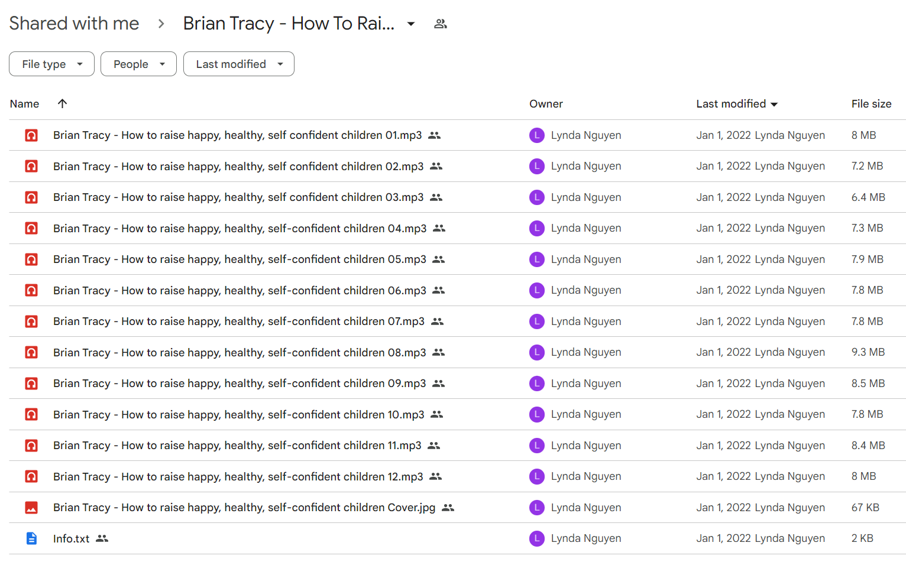Click the shared icon beside children Cover.jpg
Viewport: 906px width, 588px height.
(448, 508)
